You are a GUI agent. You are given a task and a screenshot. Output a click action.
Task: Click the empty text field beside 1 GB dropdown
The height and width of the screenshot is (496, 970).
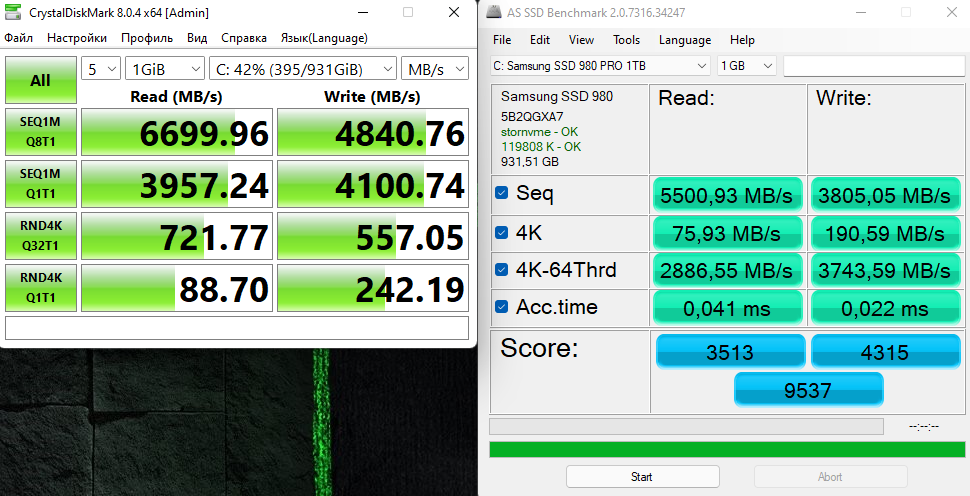click(874, 66)
